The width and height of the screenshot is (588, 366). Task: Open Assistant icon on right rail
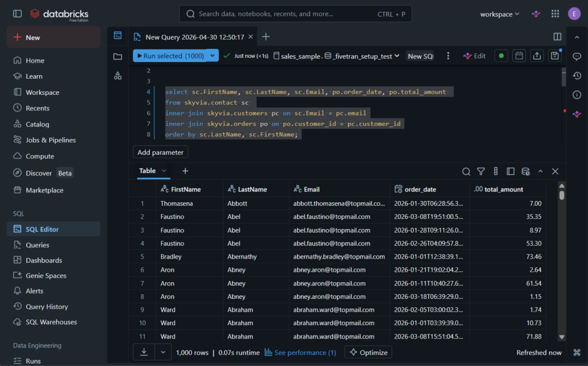coord(577,114)
